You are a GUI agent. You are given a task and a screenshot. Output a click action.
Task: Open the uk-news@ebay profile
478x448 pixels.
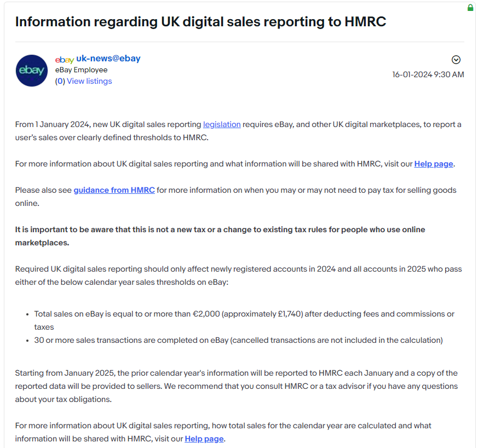click(x=109, y=58)
